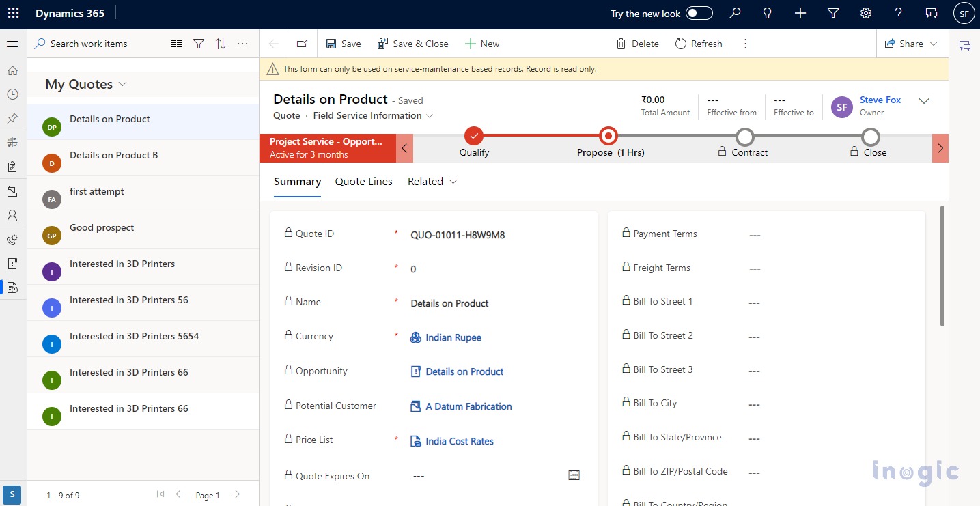Expand header details chevron next to Owner
980x506 pixels.
(x=924, y=101)
